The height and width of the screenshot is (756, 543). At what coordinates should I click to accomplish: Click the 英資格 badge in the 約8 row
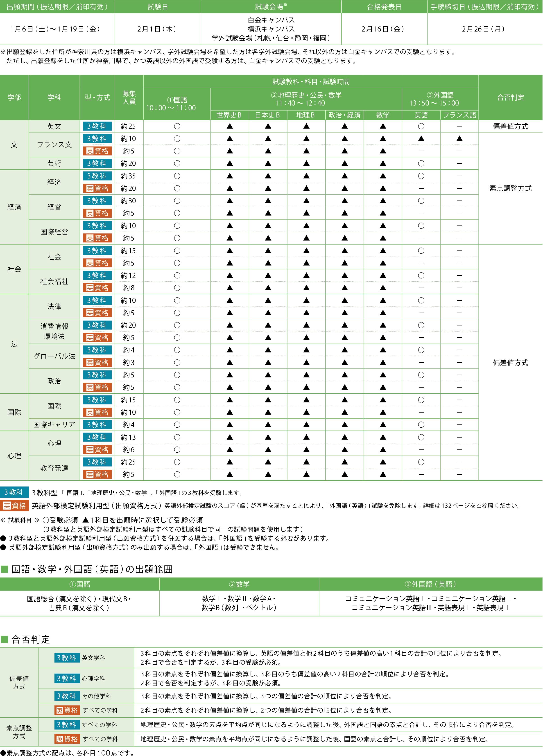(x=97, y=288)
